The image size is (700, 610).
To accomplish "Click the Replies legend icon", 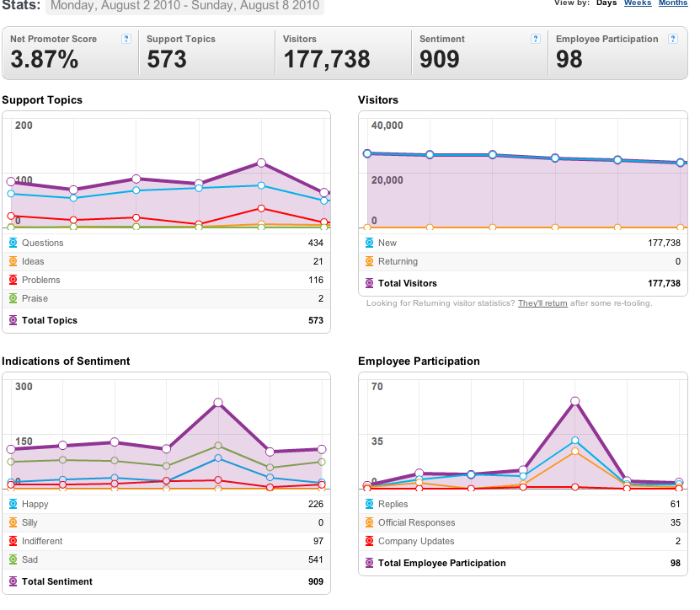I will coord(369,504).
